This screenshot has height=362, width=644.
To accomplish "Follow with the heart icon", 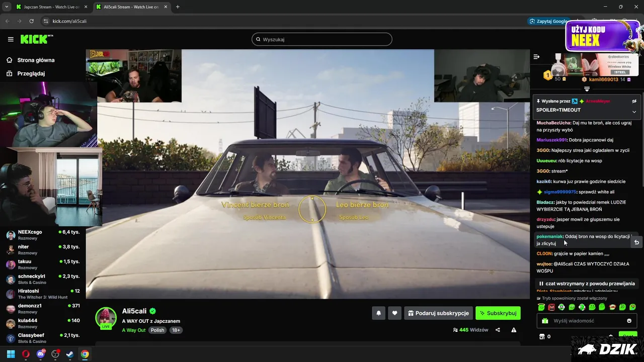I will (x=394, y=313).
